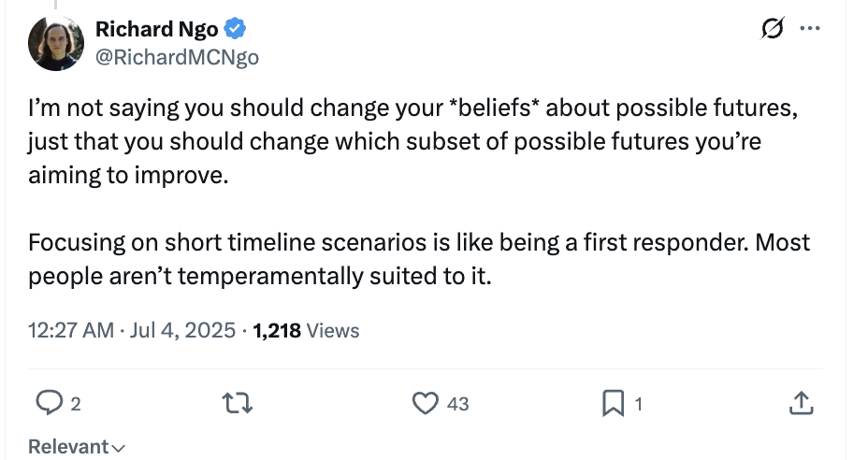Click the bookmark count number 1

coord(639,404)
